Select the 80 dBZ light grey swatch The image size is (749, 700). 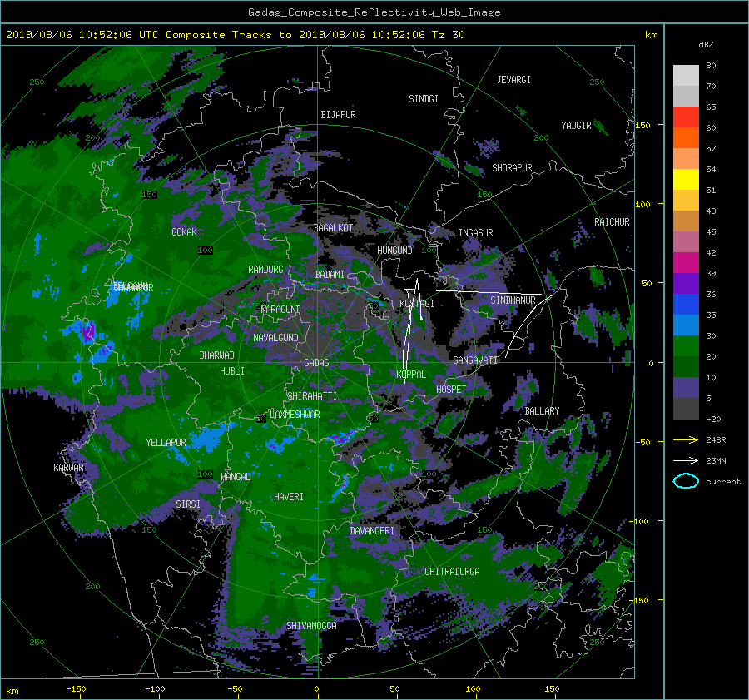click(686, 75)
